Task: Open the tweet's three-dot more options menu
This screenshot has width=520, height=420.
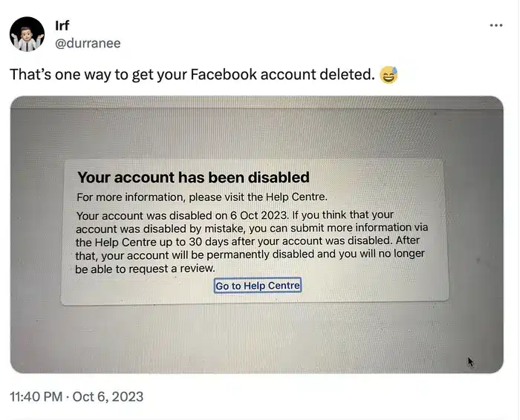Action: (x=496, y=25)
